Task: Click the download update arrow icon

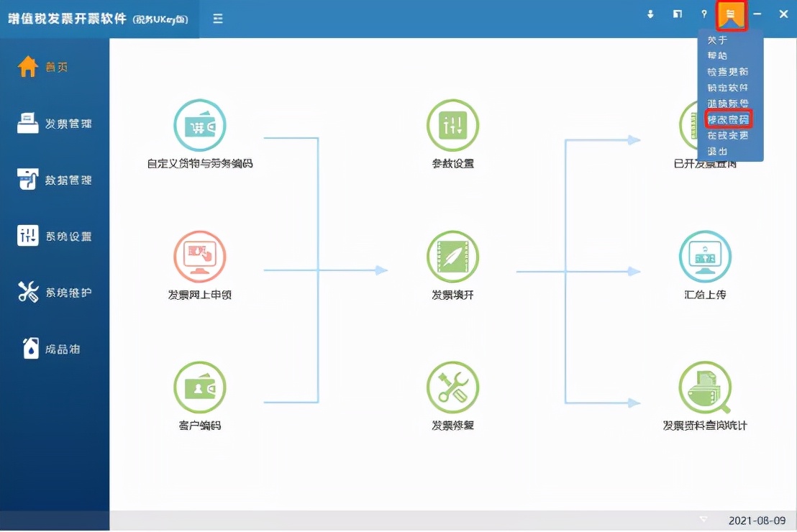Action: (x=650, y=14)
